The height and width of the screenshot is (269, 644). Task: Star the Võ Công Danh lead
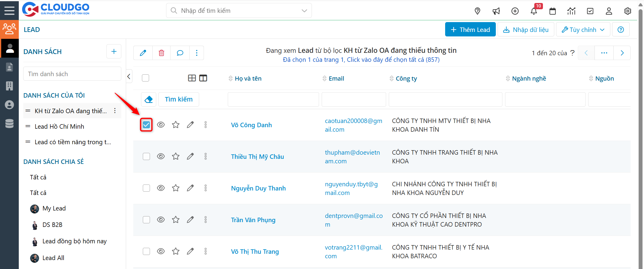pos(176,125)
